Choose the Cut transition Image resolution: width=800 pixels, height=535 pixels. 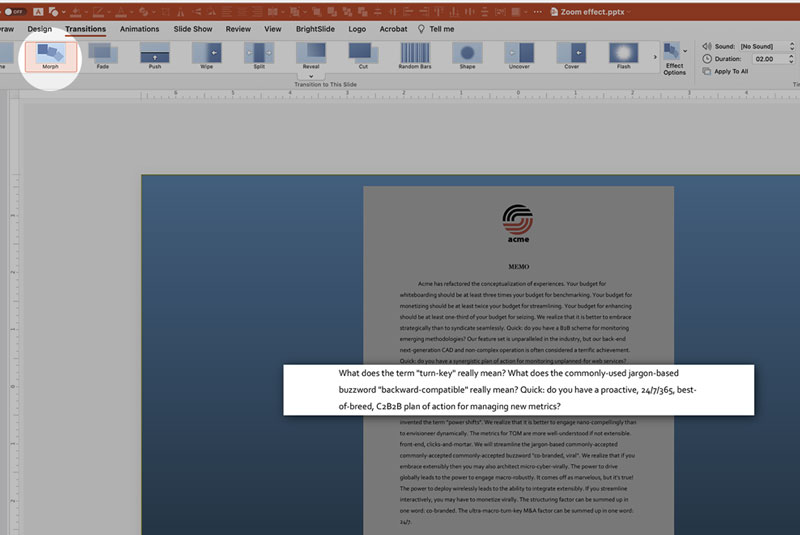pos(363,56)
